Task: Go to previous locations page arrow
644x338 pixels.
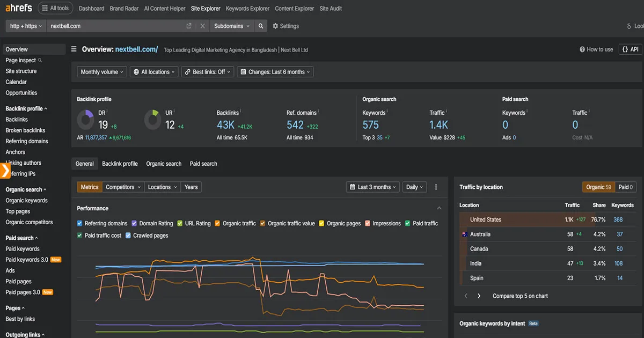Action: point(466,296)
